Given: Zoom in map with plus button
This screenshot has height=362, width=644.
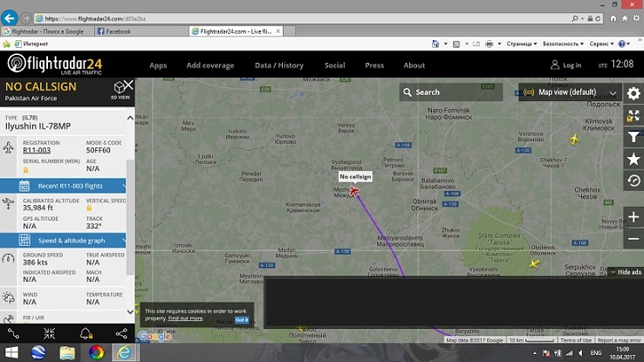Looking at the screenshot, I should click(634, 217).
